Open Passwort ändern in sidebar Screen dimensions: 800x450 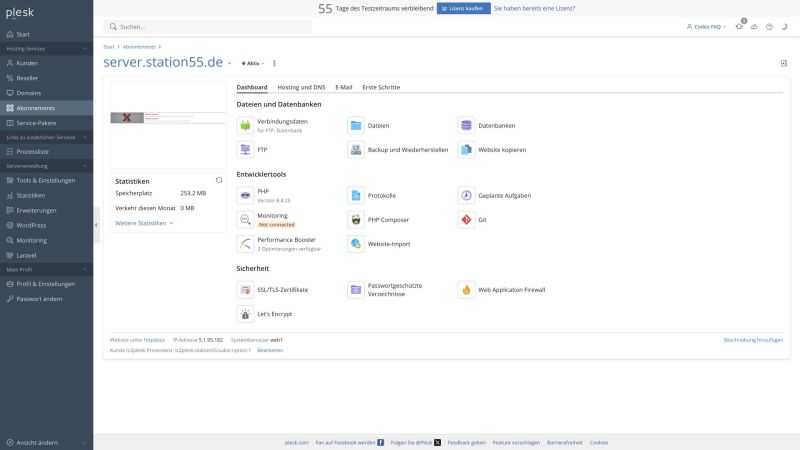(x=46, y=299)
